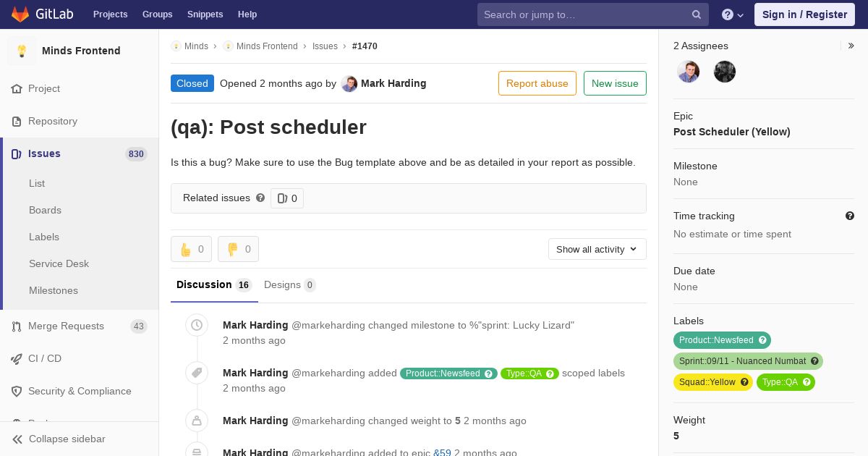Click the Issues count badge 830
868x456 pixels.
click(x=136, y=154)
